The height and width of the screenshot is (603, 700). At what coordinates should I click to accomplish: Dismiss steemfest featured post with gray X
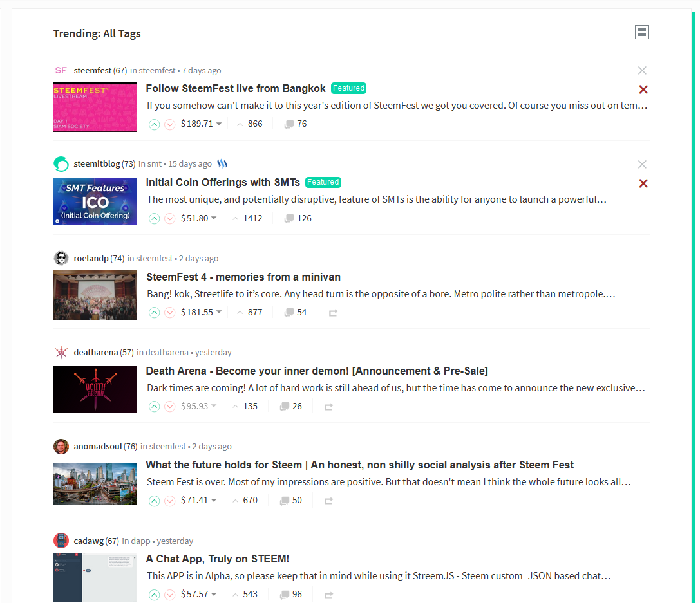(x=642, y=71)
